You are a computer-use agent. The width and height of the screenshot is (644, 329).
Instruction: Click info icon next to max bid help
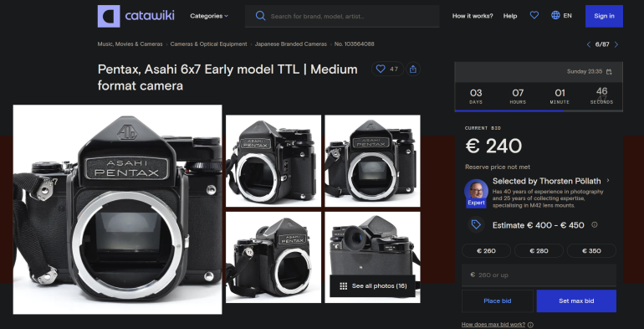[530, 325]
